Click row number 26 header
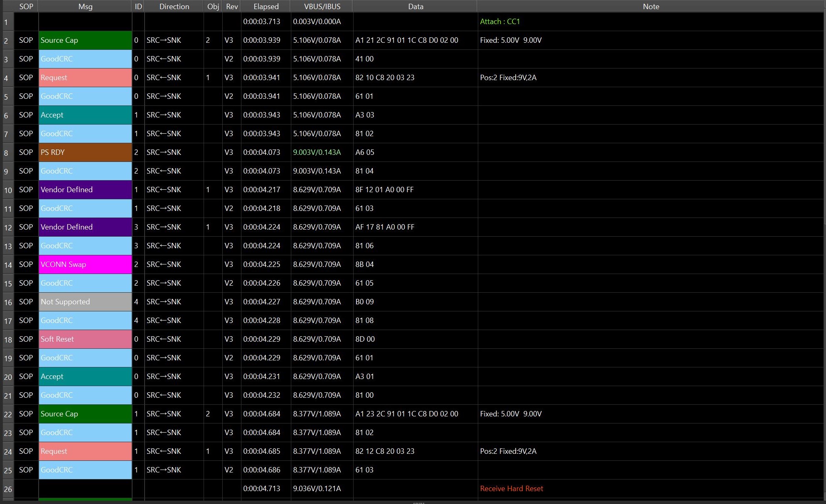 [x=8, y=489]
